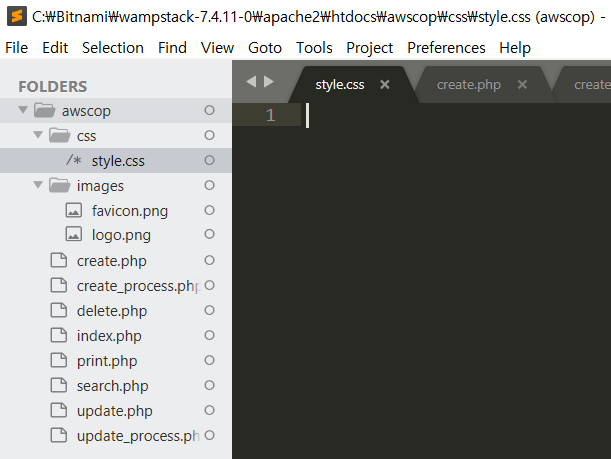Image resolution: width=611 pixels, height=459 pixels.
Task: Click the file icon beside search.php
Action: 59,385
